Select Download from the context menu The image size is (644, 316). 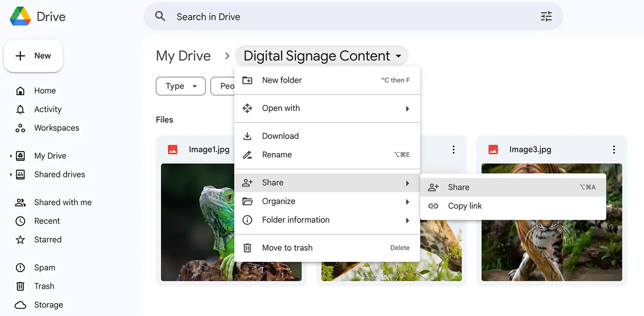[280, 136]
